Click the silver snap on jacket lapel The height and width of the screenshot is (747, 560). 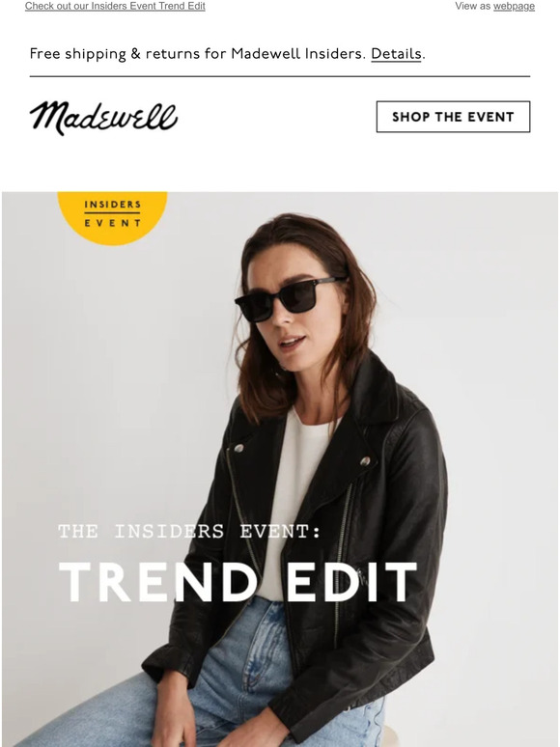(365, 460)
